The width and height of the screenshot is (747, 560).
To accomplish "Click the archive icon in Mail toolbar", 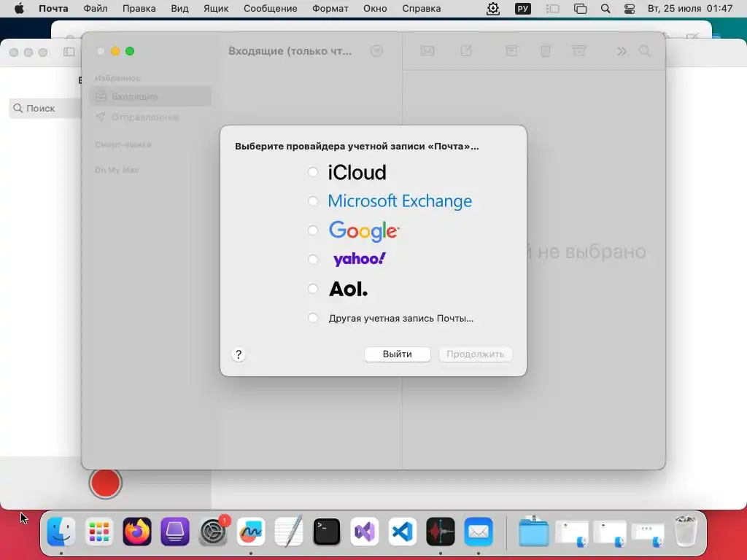I will pyautogui.click(x=511, y=50).
